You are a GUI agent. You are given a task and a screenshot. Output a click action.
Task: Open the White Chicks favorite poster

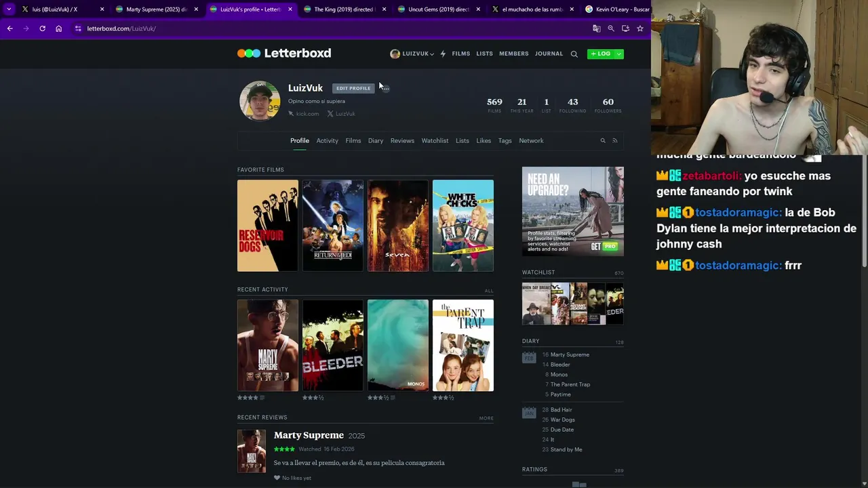click(463, 226)
